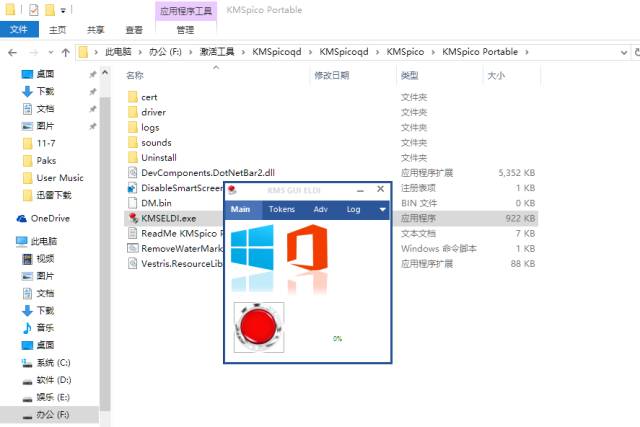Open the 文件 ribbon tab
The image size is (640, 427).
click(x=19, y=29)
